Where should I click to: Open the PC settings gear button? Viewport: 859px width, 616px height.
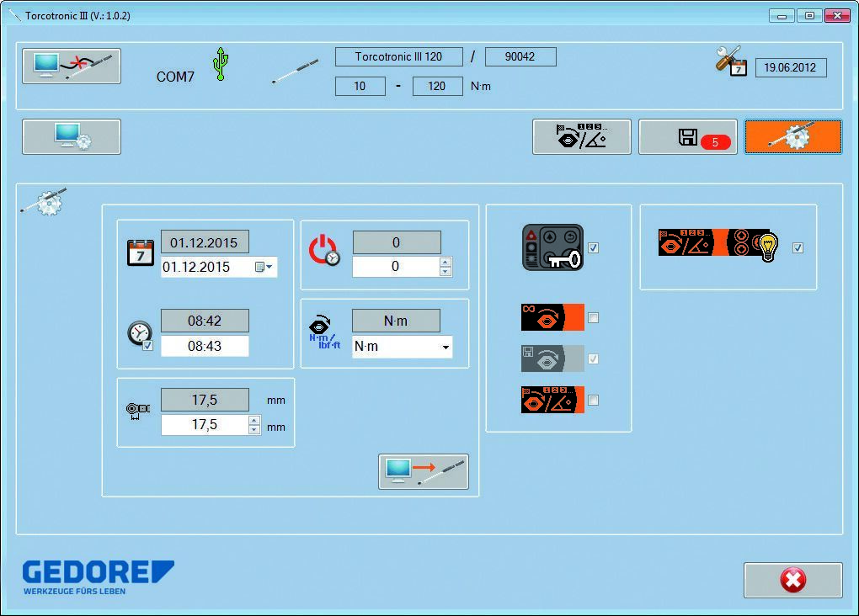[72, 137]
